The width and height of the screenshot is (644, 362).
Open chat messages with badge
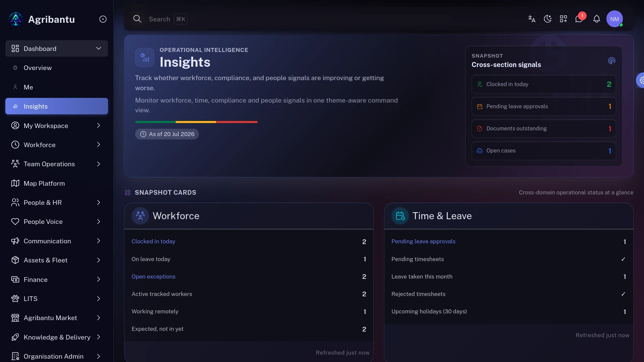pos(579,19)
